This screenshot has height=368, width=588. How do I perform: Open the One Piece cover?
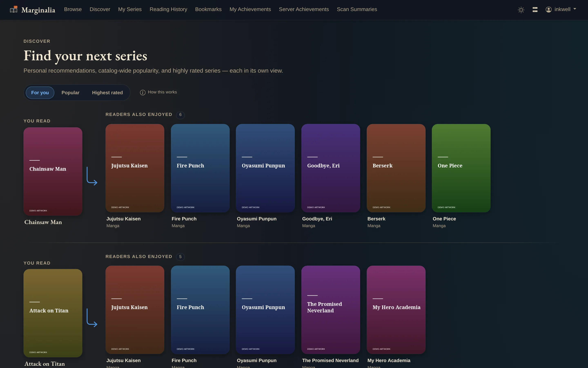[x=461, y=168]
